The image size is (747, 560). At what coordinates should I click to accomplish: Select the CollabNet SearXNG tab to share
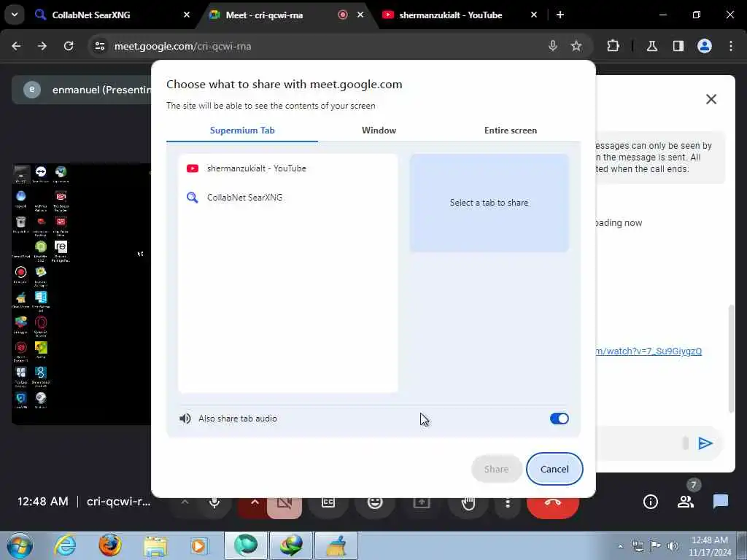287,198
